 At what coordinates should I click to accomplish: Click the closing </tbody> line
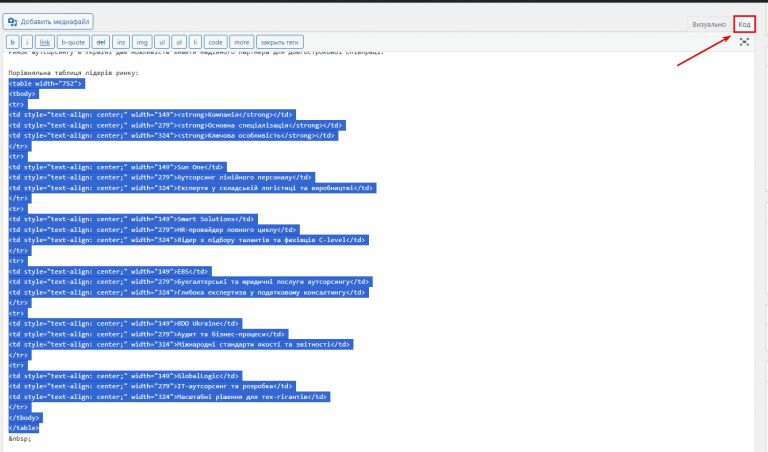(x=25, y=418)
